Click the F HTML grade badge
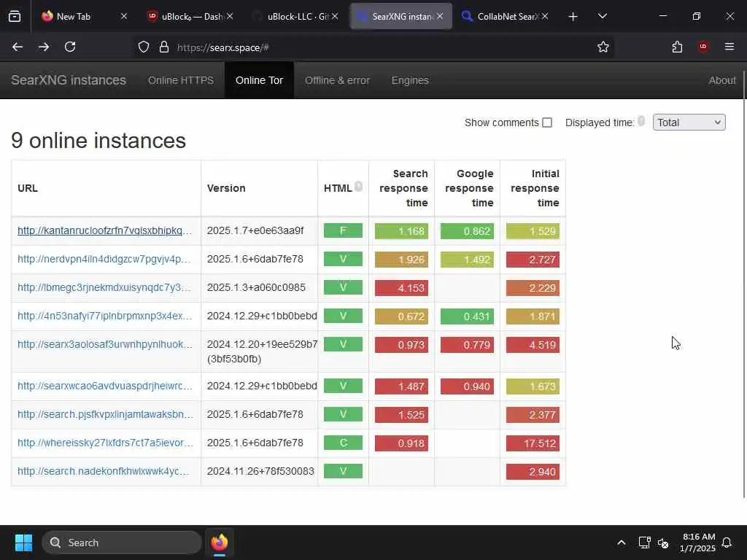This screenshot has height=560, width=747. [343, 230]
